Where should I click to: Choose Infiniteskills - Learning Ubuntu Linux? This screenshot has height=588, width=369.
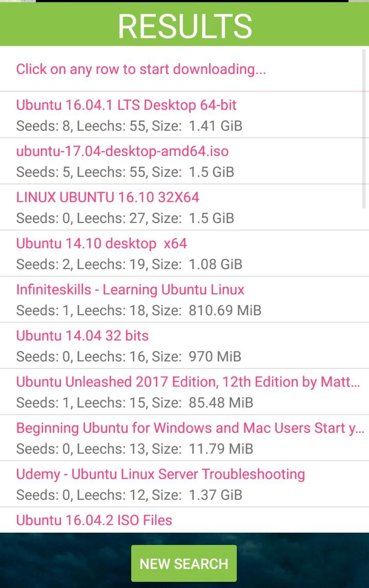[x=130, y=290]
